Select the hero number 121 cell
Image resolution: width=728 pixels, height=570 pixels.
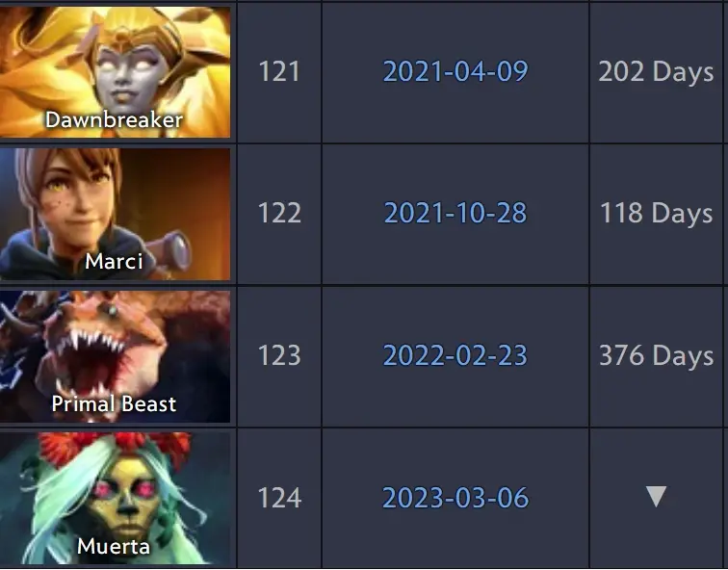(279, 72)
